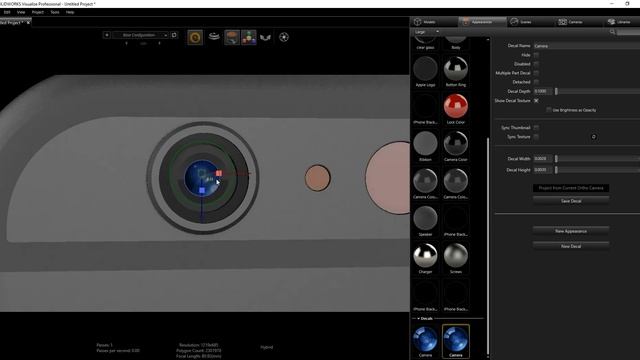The image size is (640, 360).
Task: Click the Decal Width value field
Action: pos(542,158)
